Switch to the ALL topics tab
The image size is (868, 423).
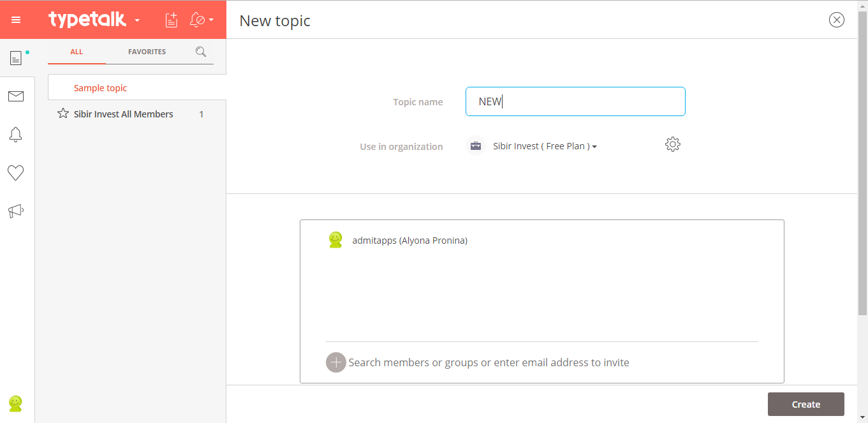click(x=77, y=52)
